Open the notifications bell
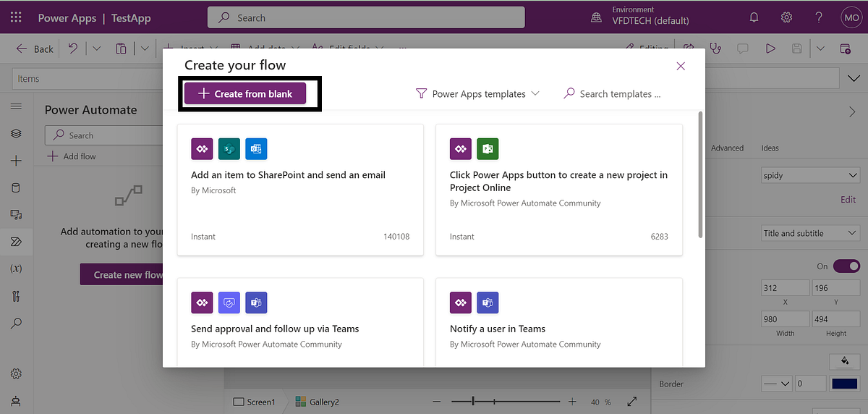868x414 pixels. [x=754, y=17]
